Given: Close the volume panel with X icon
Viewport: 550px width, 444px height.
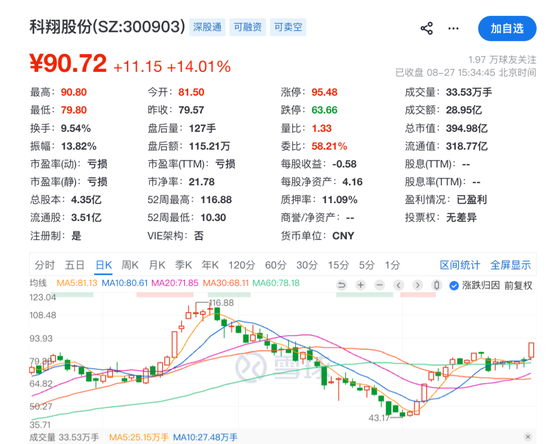Looking at the screenshot, I should click(527, 437).
